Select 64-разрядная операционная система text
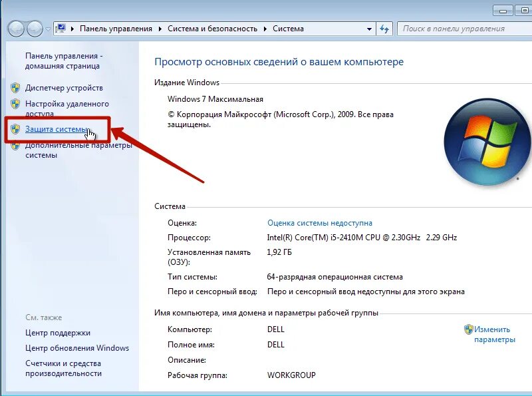 [335, 277]
